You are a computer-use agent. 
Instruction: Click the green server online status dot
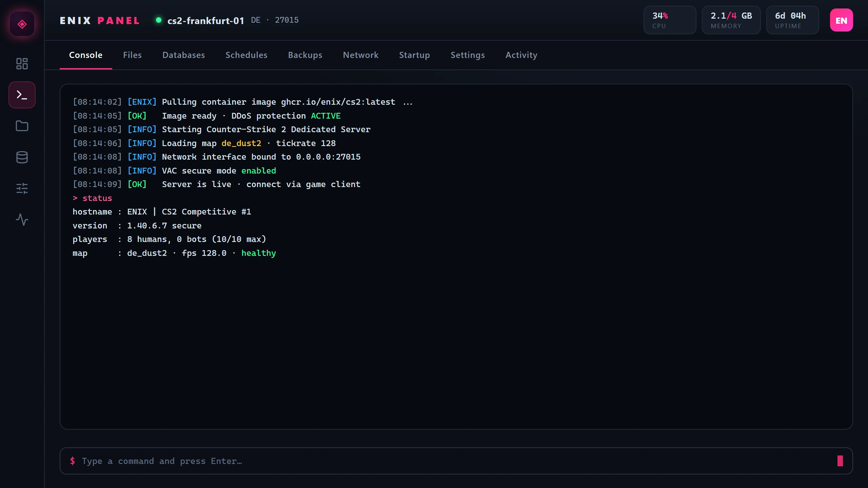pyautogui.click(x=158, y=20)
